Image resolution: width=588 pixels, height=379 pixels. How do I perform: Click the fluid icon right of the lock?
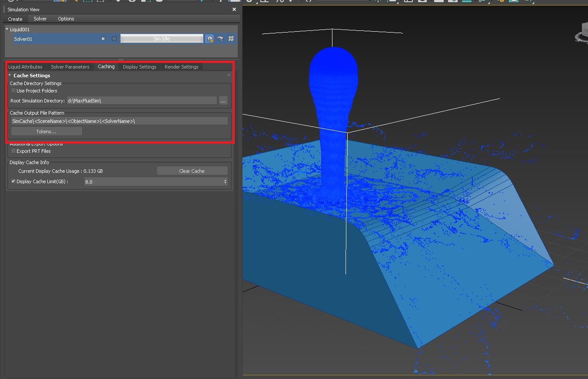pos(220,39)
